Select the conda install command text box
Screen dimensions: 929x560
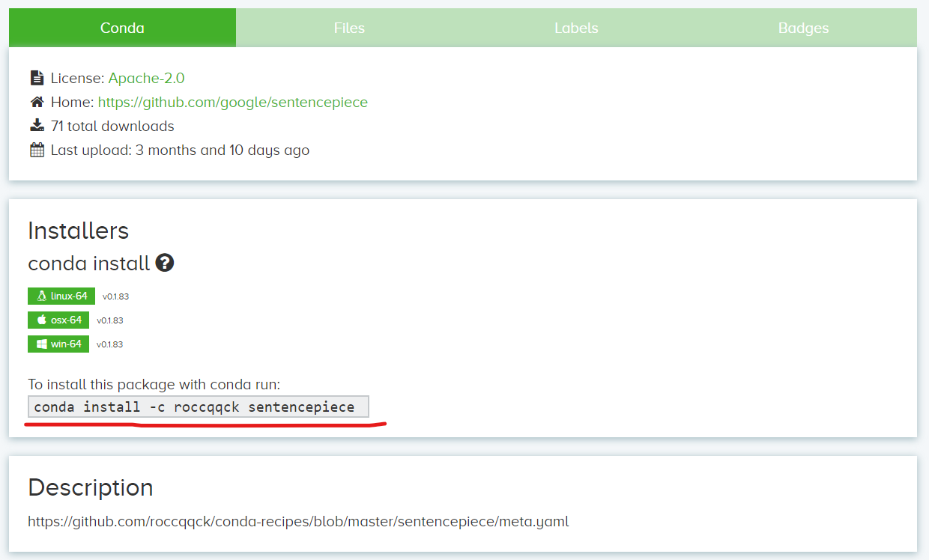click(x=198, y=407)
